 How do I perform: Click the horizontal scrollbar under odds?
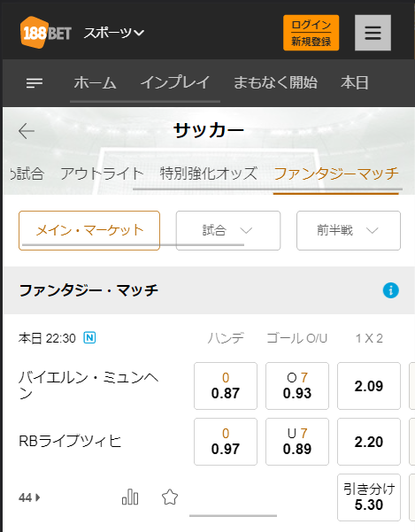(233, 516)
